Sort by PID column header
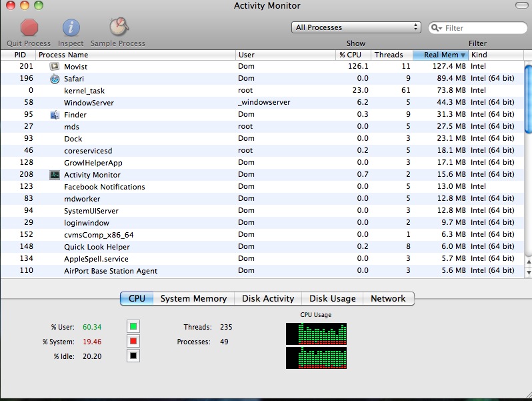Screen dimensions: 532x401 [x=18, y=55]
